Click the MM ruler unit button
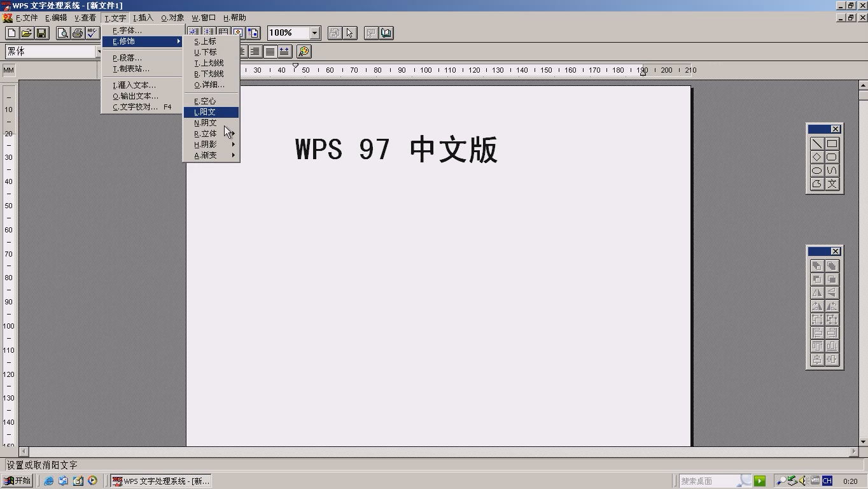 9,70
